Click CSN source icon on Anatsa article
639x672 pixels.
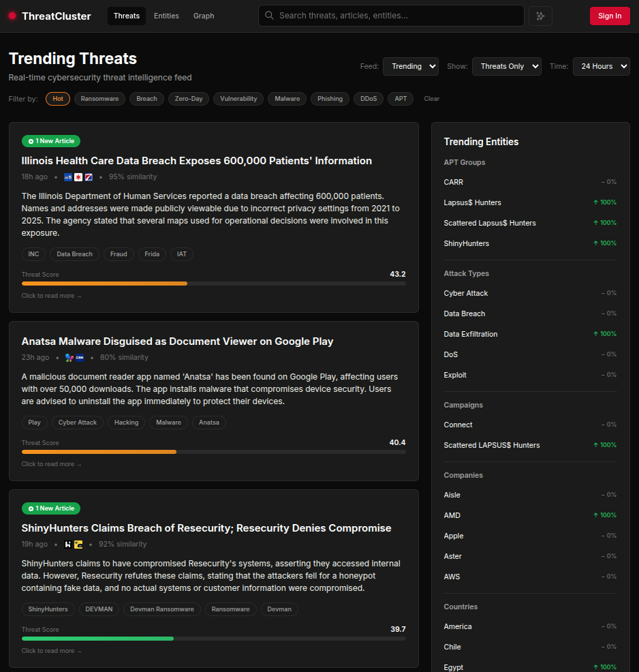coord(80,357)
